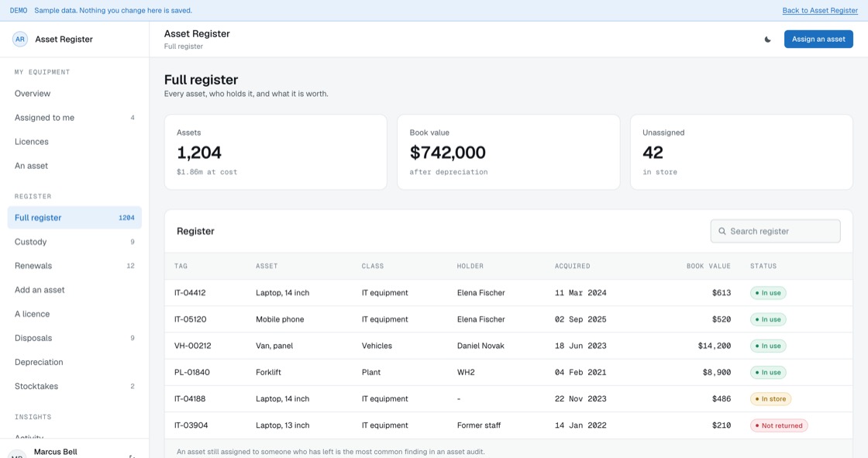Click the Forklift asset cell
Viewport: 868px width, 458px height.
pyautogui.click(x=268, y=372)
